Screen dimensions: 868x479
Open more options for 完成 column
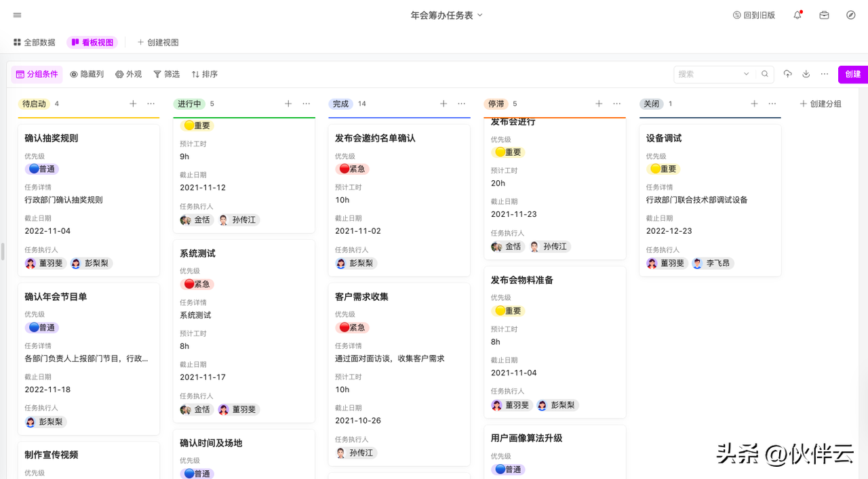(462, 104)
